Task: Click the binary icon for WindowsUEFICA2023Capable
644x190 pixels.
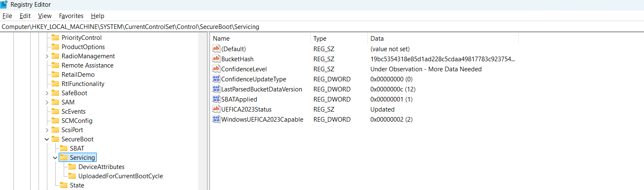Action: tap(216, 120)
